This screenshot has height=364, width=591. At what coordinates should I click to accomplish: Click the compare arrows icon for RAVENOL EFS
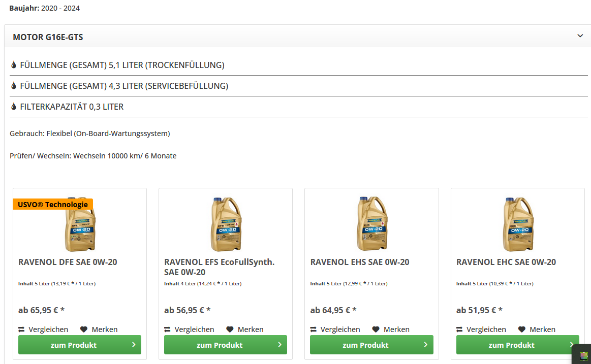pos(167,329)
